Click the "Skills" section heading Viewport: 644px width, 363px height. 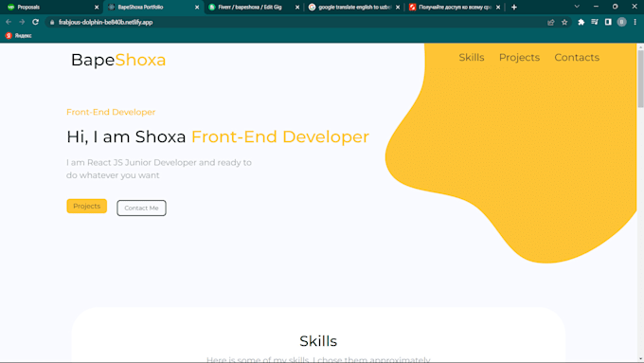[x=318, y=341]
